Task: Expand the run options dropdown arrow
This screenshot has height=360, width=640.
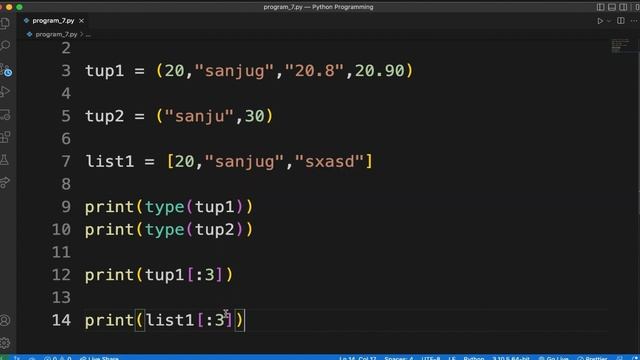Action: pyautogui.click(x=609, y=21)
